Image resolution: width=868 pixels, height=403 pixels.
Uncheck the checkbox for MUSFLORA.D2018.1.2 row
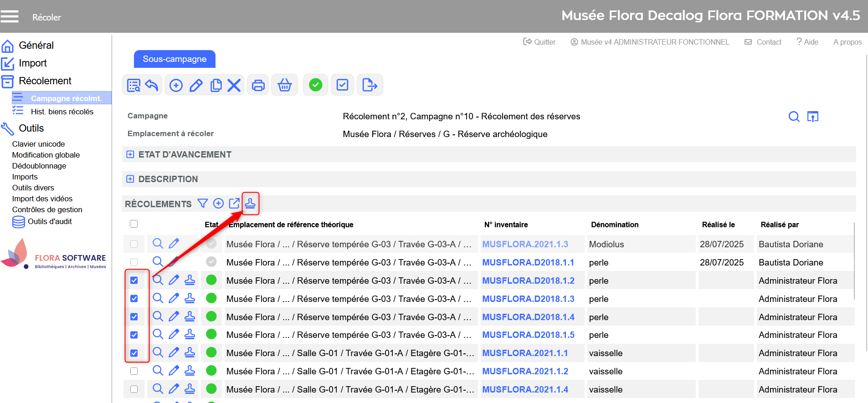(134, 281)
